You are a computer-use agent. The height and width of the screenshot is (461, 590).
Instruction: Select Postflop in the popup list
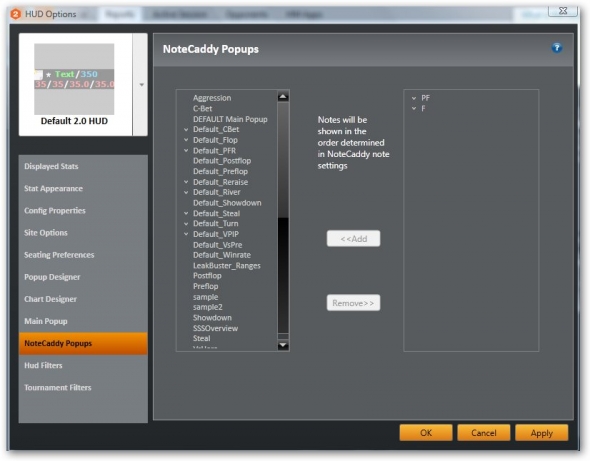tap(207, 275)
